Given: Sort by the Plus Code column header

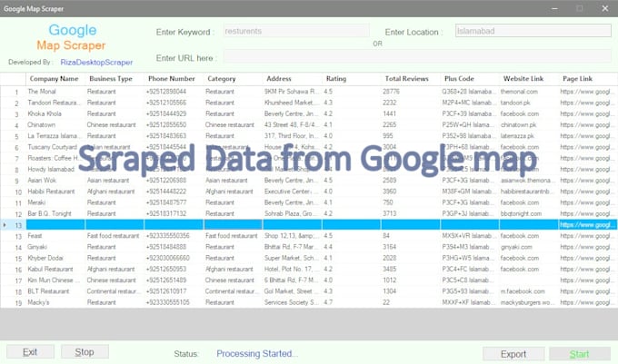Looking at the screenshot, I should pos(470,79).
